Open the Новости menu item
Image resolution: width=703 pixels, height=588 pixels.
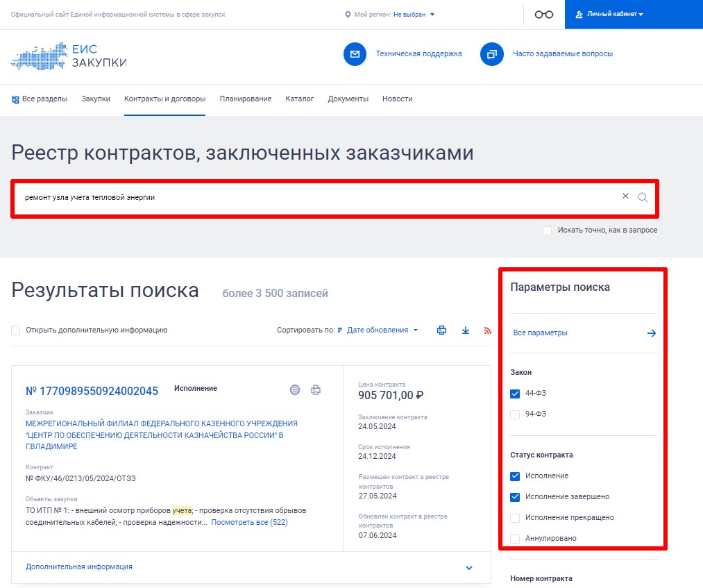coord(397,99)
